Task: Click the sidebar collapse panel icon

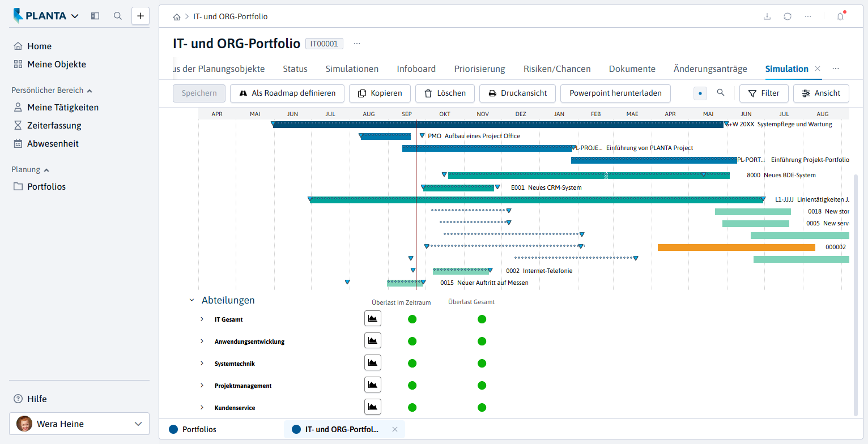Action: point(95,16)
